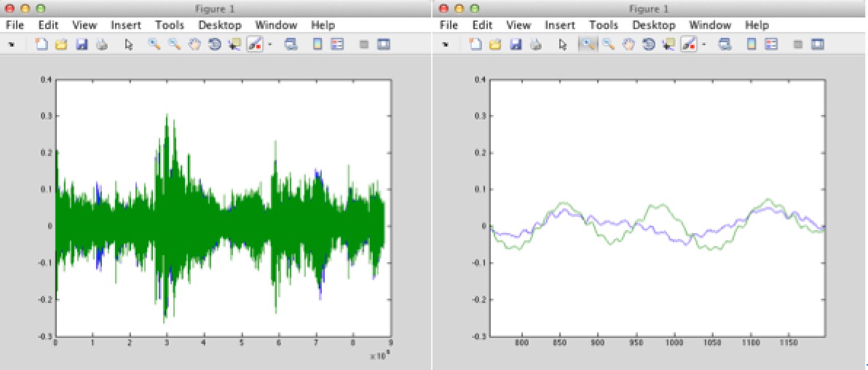Open Insert menu in right window
This screenshot has height=370, width=868.
[x=560, y=25]
